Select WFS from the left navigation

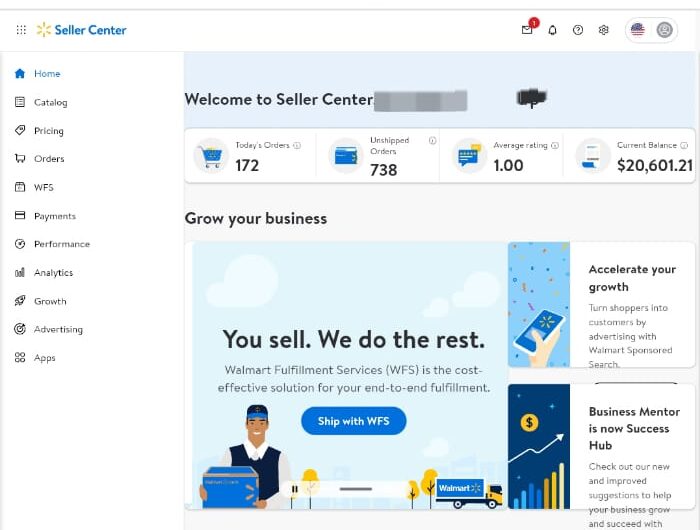[43, 187]
